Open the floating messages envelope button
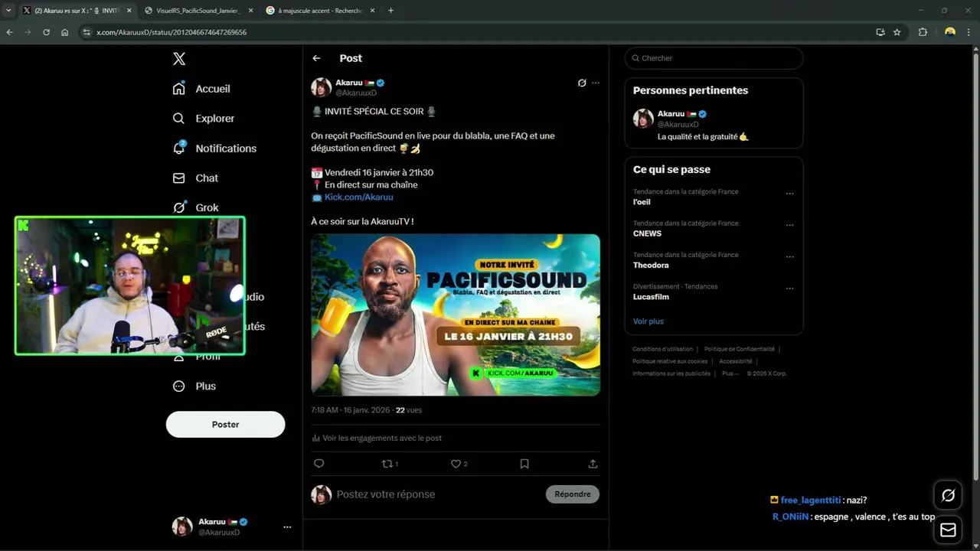Image resolution: width=980 pixels, height=551 pixels. coord(948,530)
